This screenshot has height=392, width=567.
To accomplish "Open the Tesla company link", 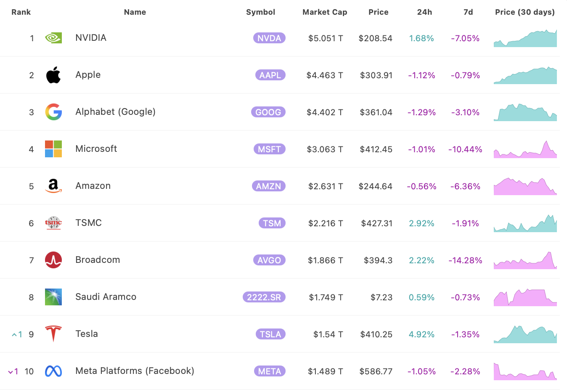I will tap(87, 334).
